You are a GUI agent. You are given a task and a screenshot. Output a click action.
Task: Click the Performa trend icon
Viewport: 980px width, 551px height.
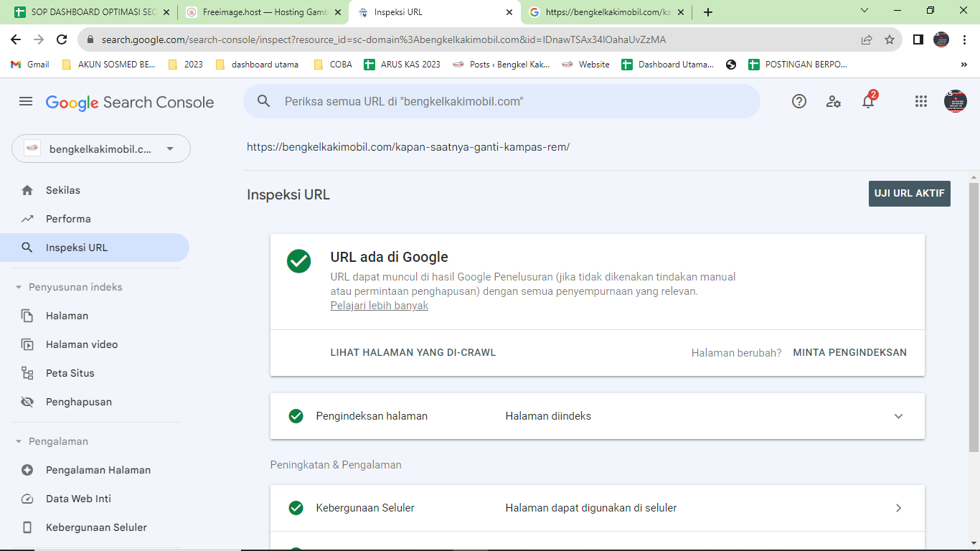(27, 219)
